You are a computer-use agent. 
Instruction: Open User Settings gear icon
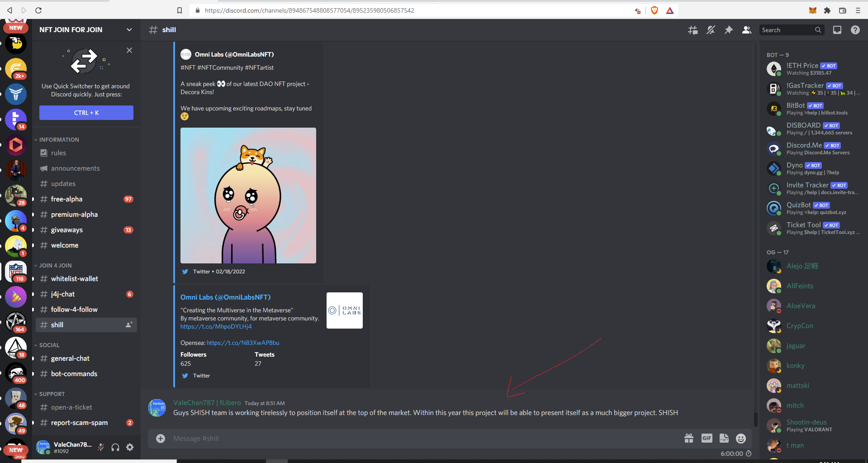130,447
